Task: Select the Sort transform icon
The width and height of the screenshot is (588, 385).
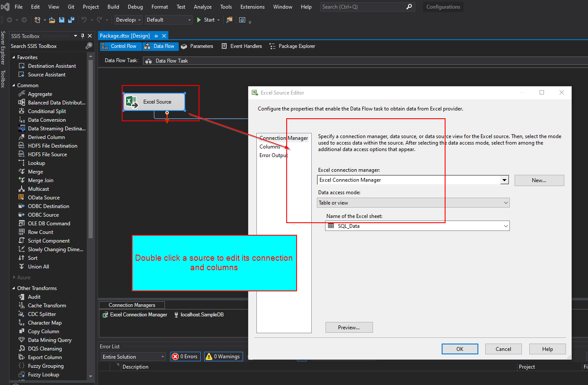Action: [22, 258]
